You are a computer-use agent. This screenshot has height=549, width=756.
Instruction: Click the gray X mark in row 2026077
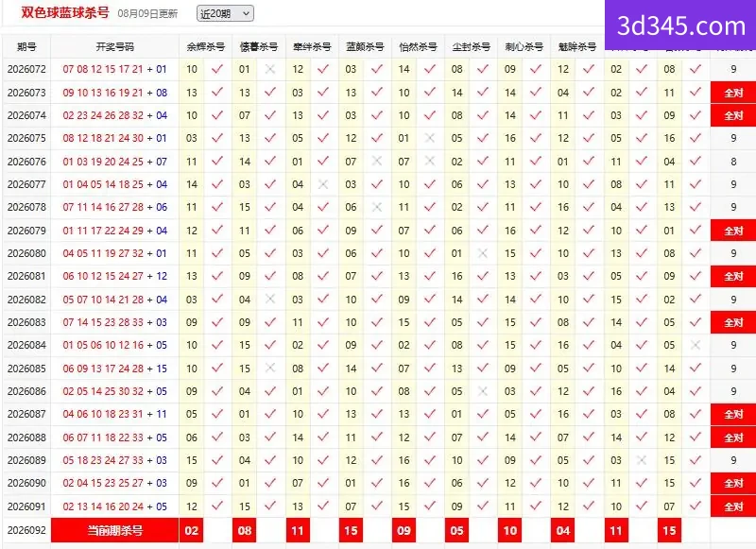323,184
